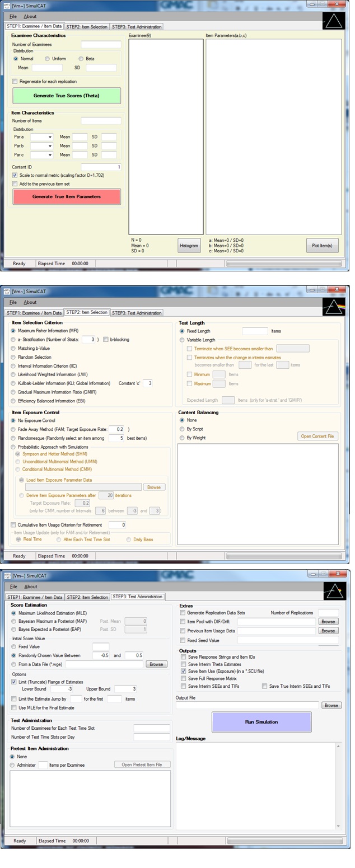Image resolution: width=355 pixels, height=868 pixels.
Task: Select the Uniform distribution radio button
Action: tap(48, 59)
